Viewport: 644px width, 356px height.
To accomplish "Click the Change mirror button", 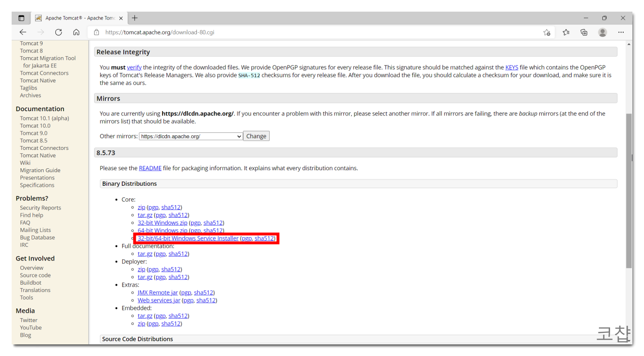I will click(x=256, y=136).
